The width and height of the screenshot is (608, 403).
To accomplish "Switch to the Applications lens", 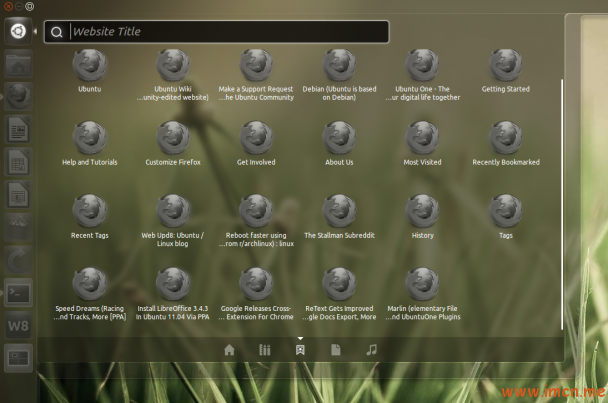I will tap(265, 350).
